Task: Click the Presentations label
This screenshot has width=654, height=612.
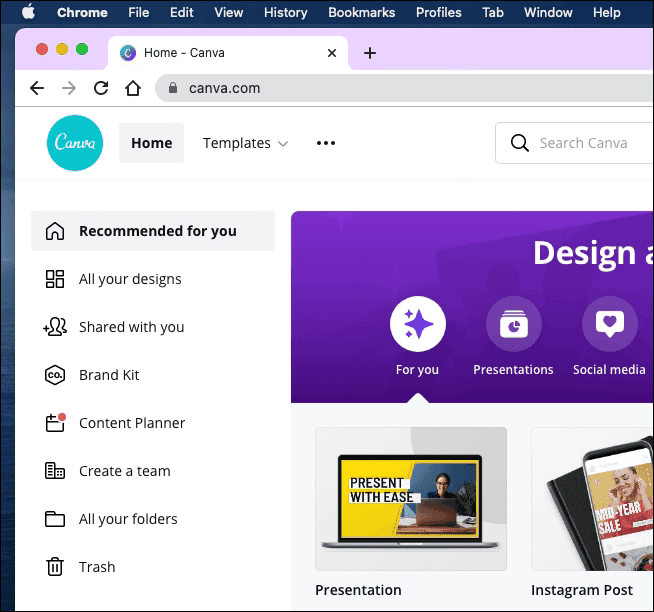Action: 513,370
